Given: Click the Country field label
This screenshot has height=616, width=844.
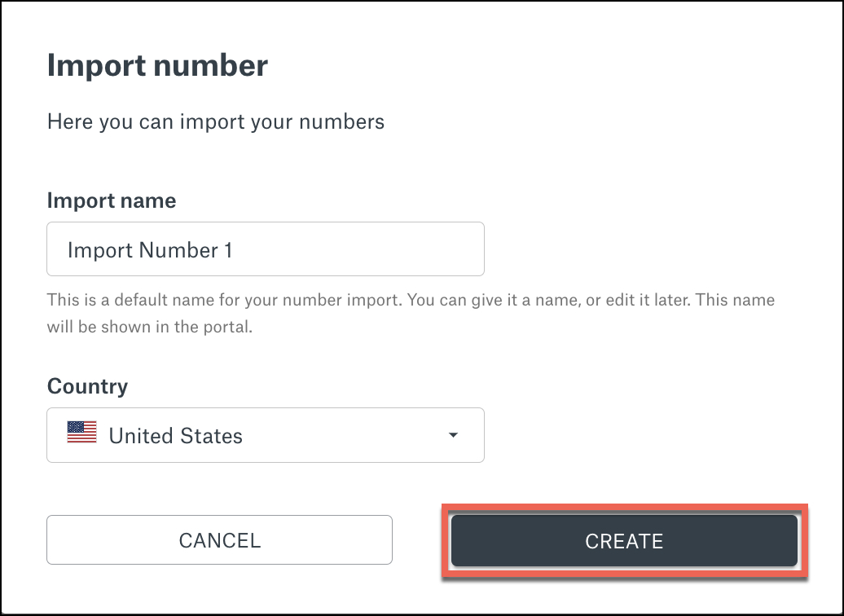Looking at the screenshot, I should coord(87,386).
